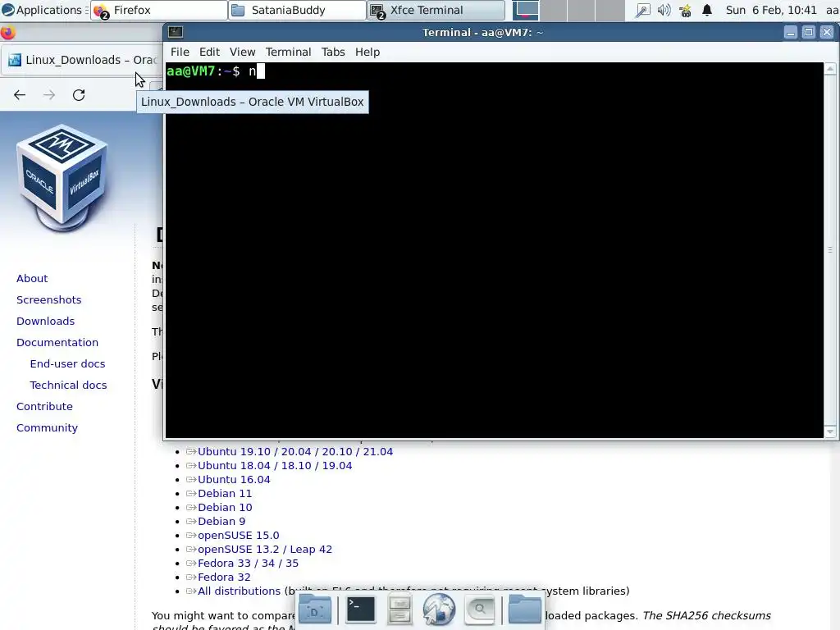Viewport: 840px width, 630px height.
Task: Open the terminal window menu icon
Action: pyautogui.click(x=176, y=32)
